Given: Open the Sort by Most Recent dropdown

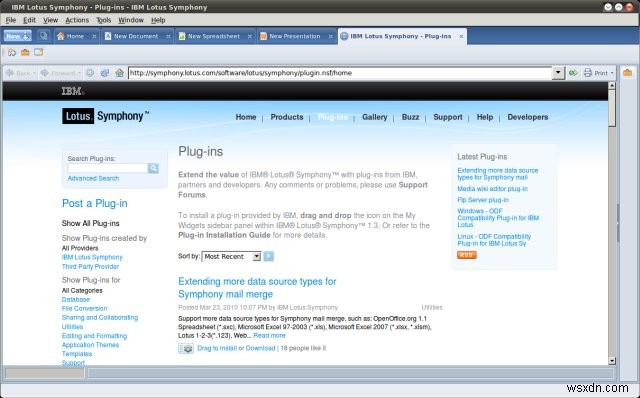Looking at the screenshot, I should 231,256.
